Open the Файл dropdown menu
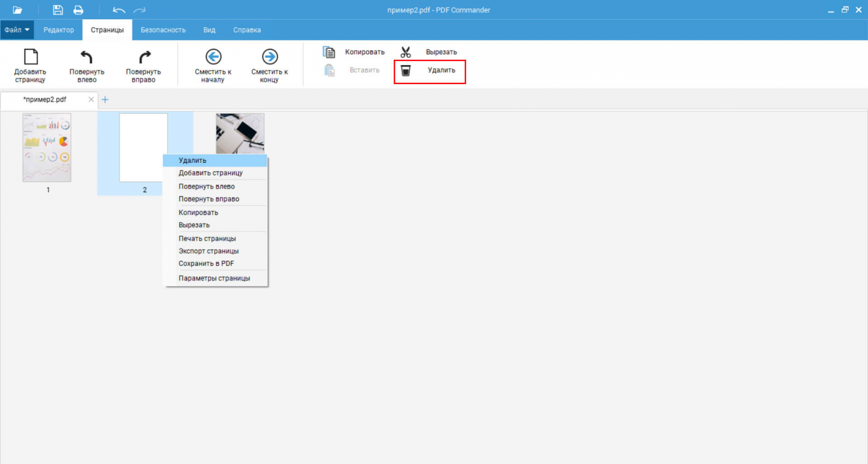Viewport: 868px width, 464px height. point(17,30)
